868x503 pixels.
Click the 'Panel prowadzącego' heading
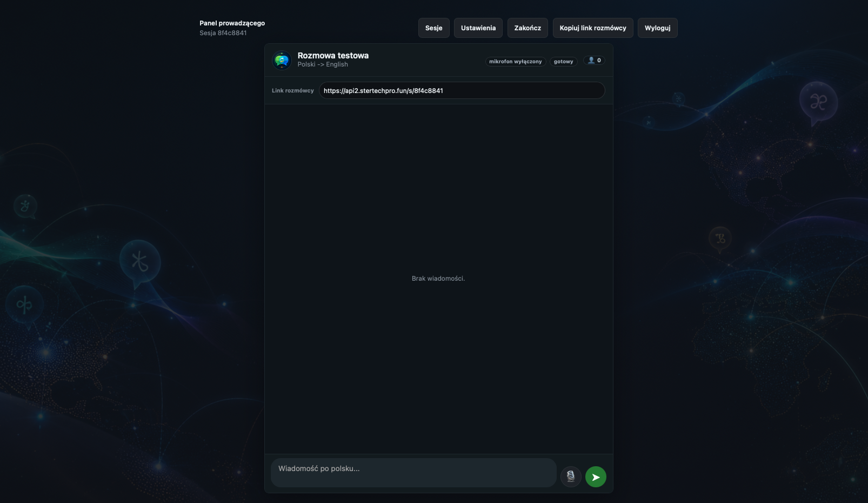[232, 23]
